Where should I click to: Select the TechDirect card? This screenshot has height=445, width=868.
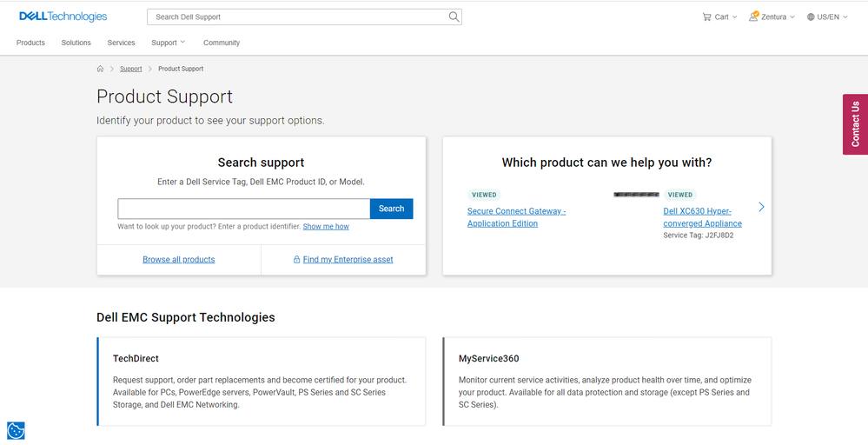tap(262, 382)
